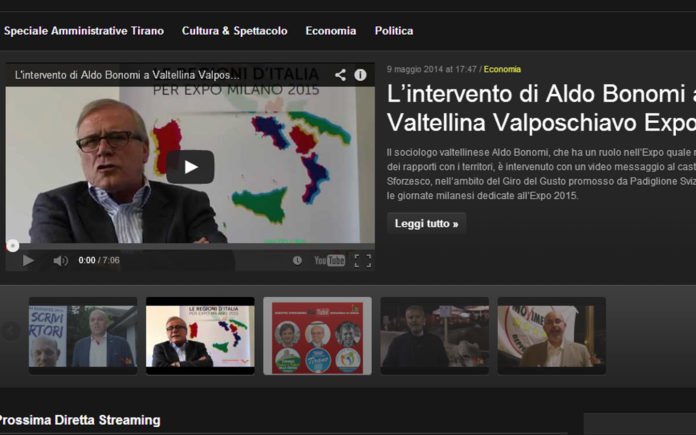Go to the Economia menu section

(331, 31)
